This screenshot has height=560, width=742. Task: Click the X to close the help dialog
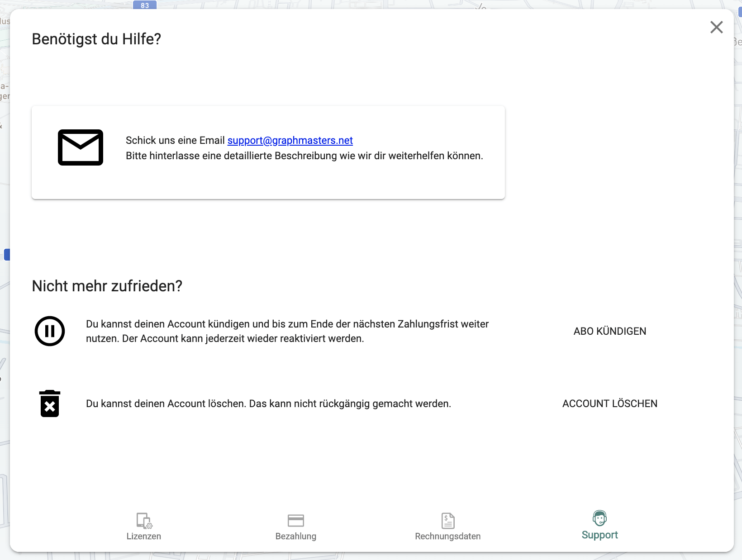point(717,27)
